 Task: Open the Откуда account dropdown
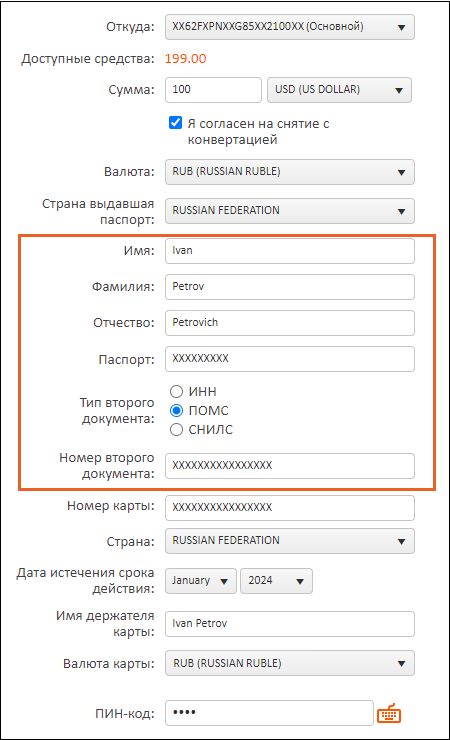point(290,27)
